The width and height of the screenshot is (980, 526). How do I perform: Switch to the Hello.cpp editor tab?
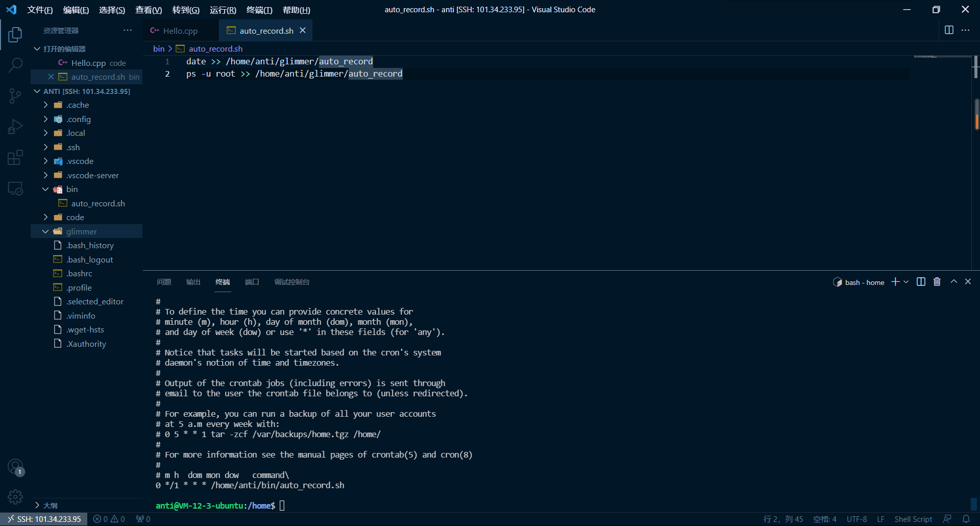180,31
